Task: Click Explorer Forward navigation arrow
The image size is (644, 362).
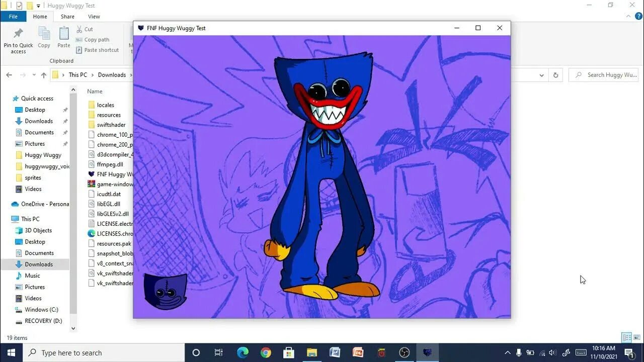Action: coord(23,75)
